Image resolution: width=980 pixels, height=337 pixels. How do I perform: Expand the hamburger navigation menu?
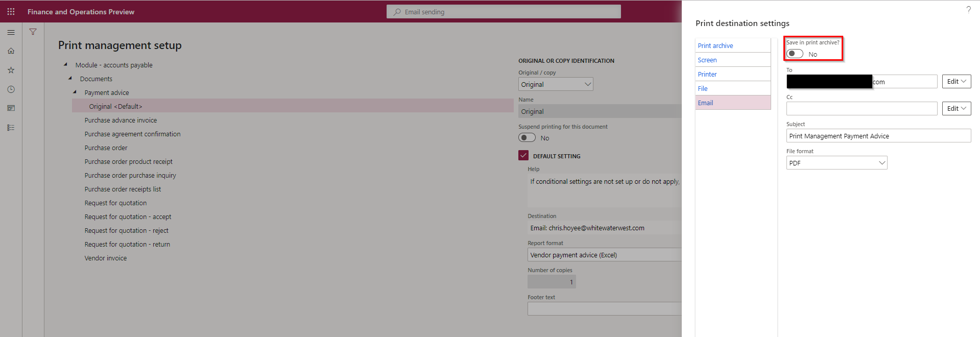[11, 32]
